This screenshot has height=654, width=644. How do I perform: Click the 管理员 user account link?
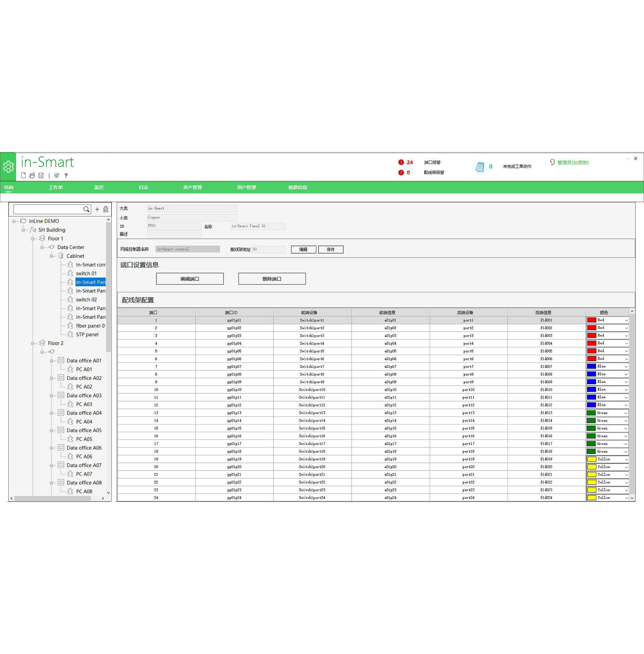572,162
